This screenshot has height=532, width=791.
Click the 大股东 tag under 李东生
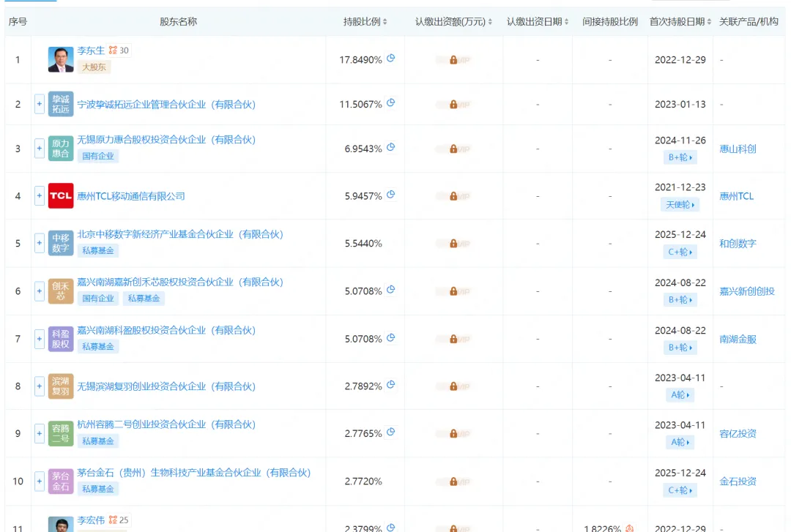pyautogui.click(x=94, y=67)
